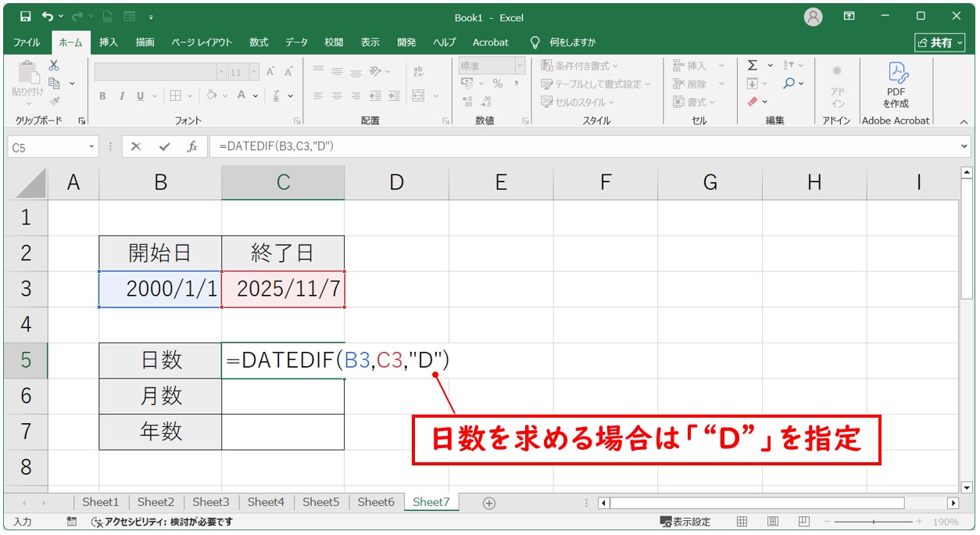Click the zoom slider in the status bar
The width and height of the screenshot is (980, 535).
click(x=875, y=521)
